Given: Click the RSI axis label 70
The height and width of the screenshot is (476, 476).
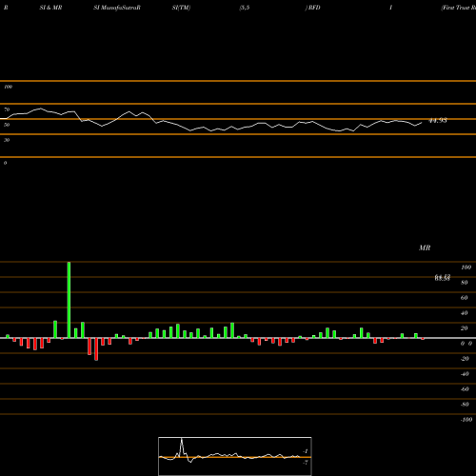Looking at the screenshot, I should click(x=7, y=109).
